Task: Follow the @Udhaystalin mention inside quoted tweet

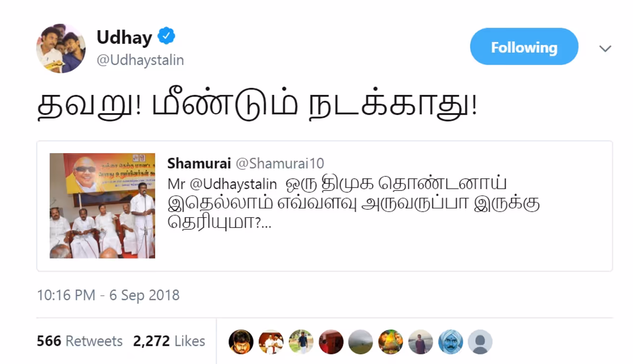Action: point(232,184)
